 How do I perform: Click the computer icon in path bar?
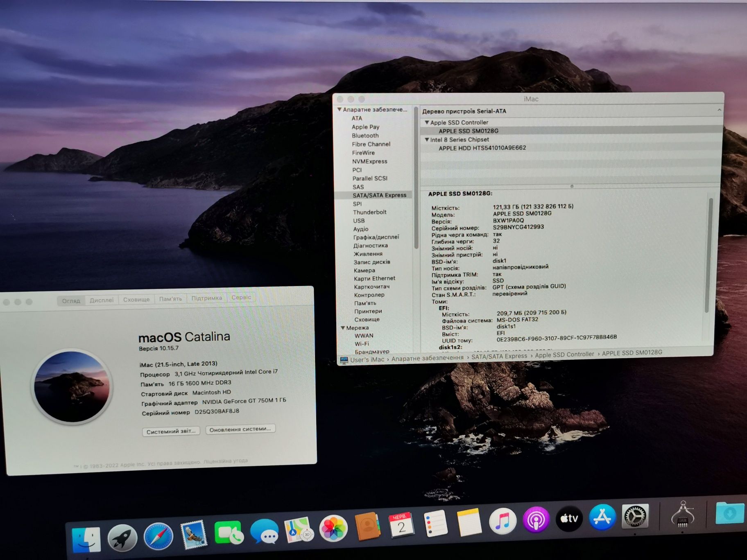pyautogui.click(x=344, y=360)
